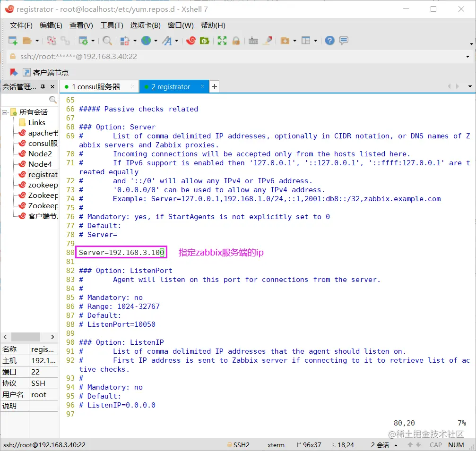Open the 查看(V) menu
Image resolution: width=476 pixels, height=451 pixels.
point(81,25)
